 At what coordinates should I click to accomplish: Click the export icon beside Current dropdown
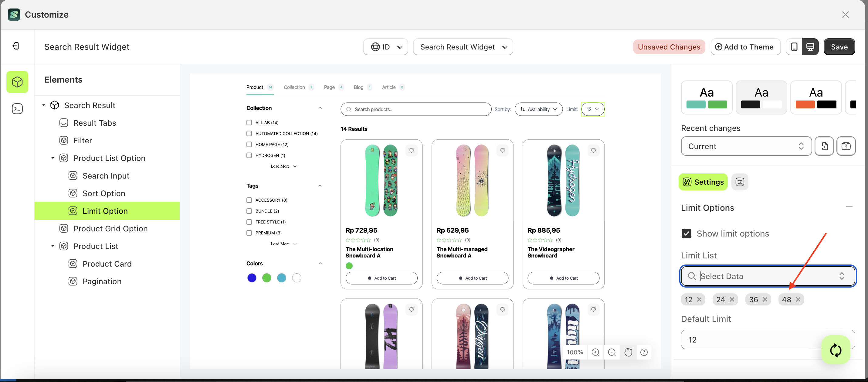tap(846, 146)
